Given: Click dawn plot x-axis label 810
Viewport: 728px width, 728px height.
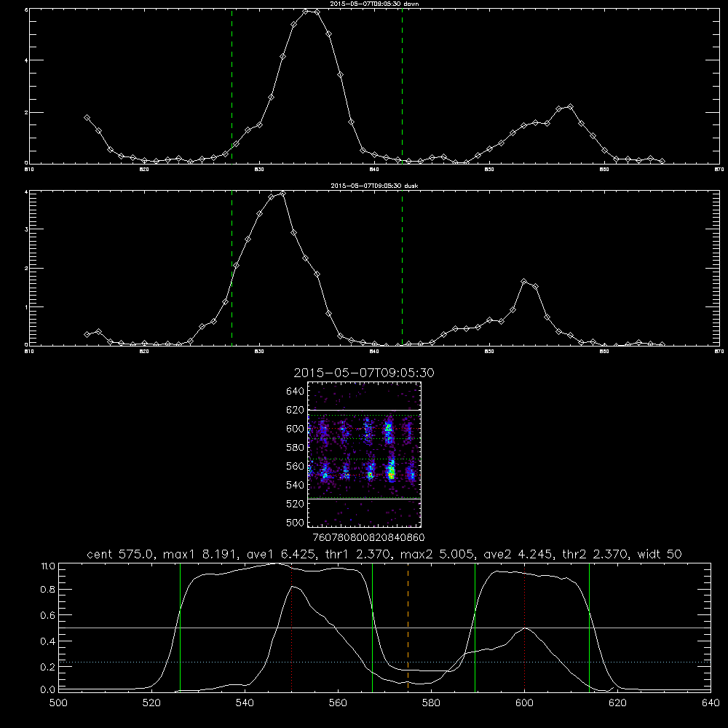Looking at the screenshot, I should point(29,170).
